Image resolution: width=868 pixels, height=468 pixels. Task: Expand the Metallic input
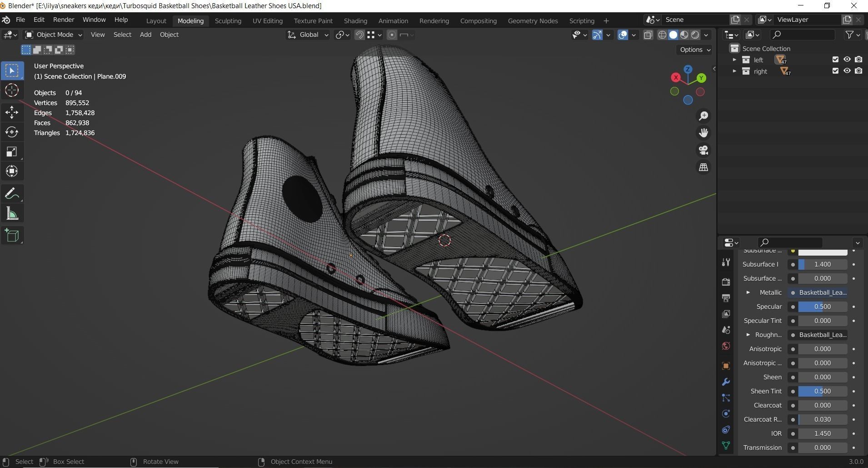[748, 292]
